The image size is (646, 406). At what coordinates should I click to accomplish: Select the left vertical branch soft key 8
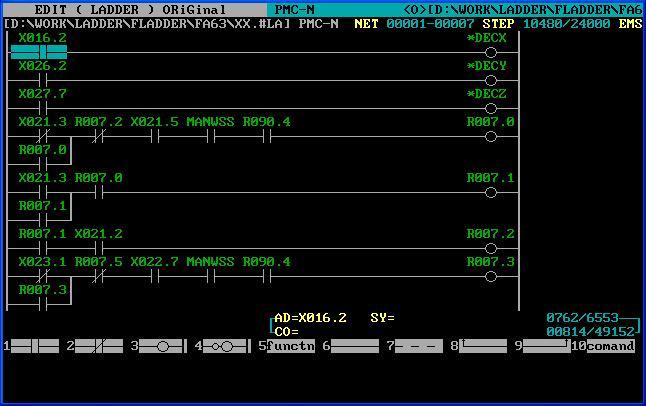pyautogui.click(x=483, y=346)
